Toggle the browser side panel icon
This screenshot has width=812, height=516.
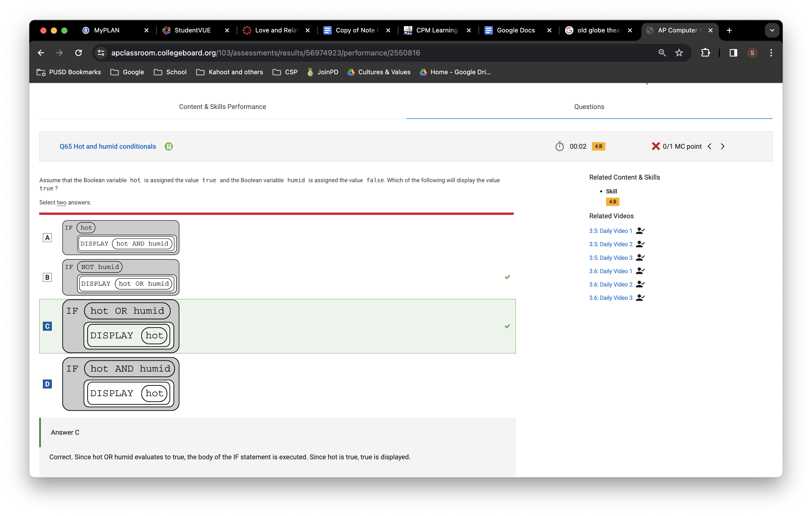tap(733, 53)
